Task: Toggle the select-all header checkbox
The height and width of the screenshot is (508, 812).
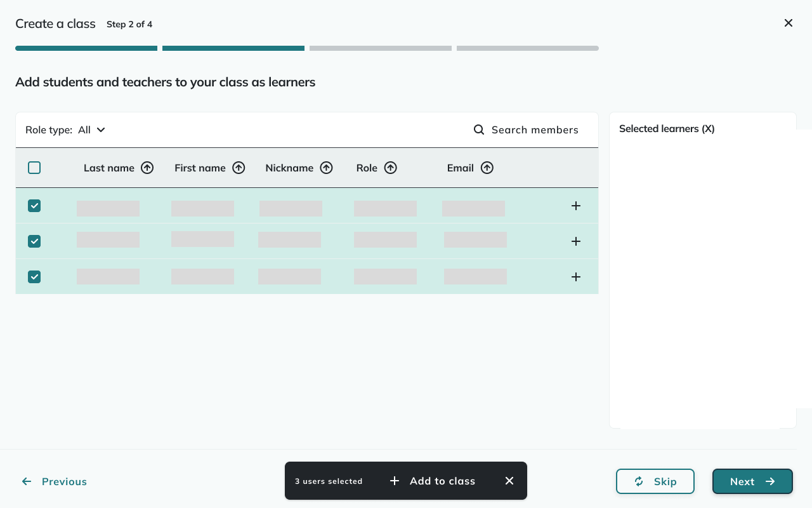Action: pos(34,168)
